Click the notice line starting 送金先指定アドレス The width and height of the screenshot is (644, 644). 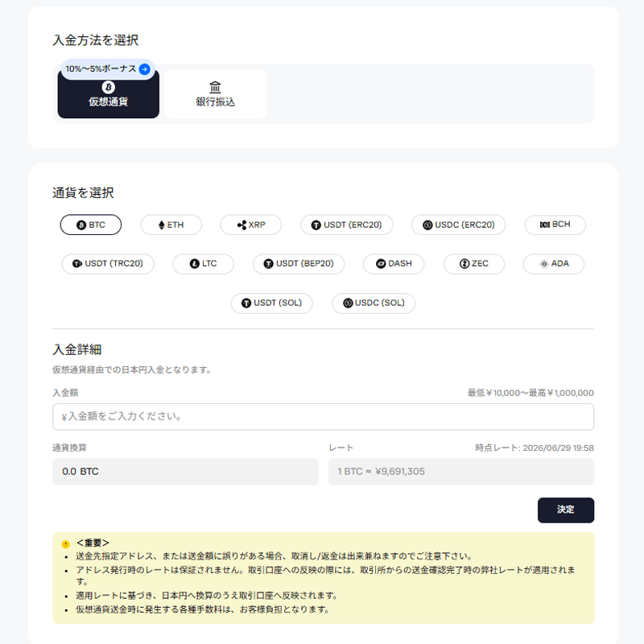click(x=274, y=556)
